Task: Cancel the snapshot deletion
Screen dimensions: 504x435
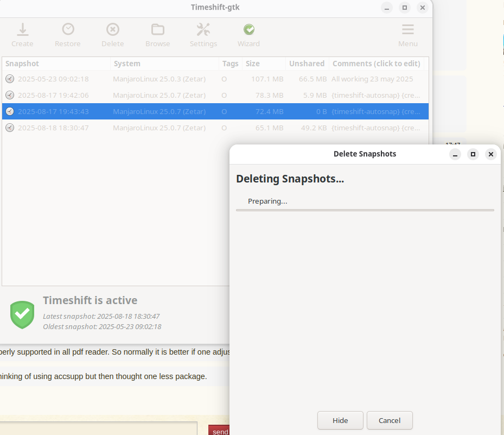Action: [x=390, y=420]
